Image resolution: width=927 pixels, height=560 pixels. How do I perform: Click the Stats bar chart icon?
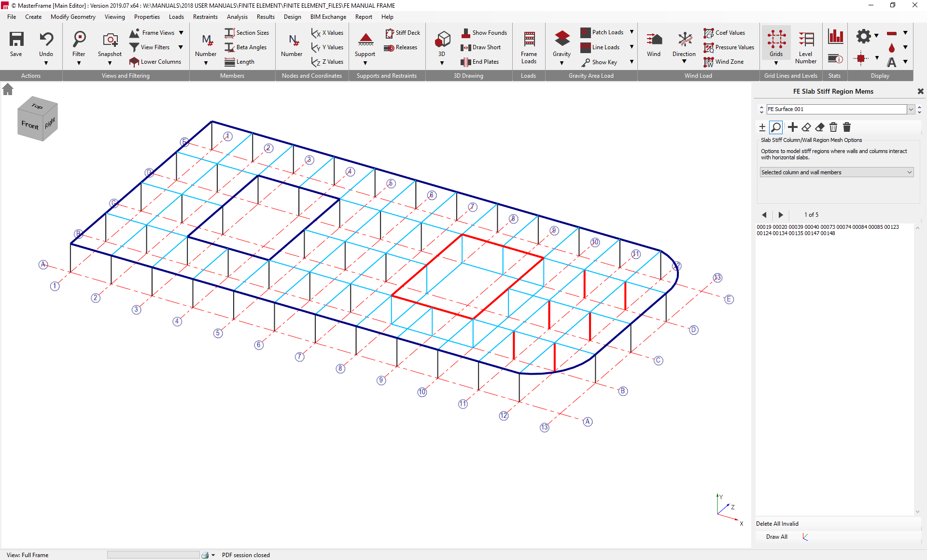click(x=835, y=36)
